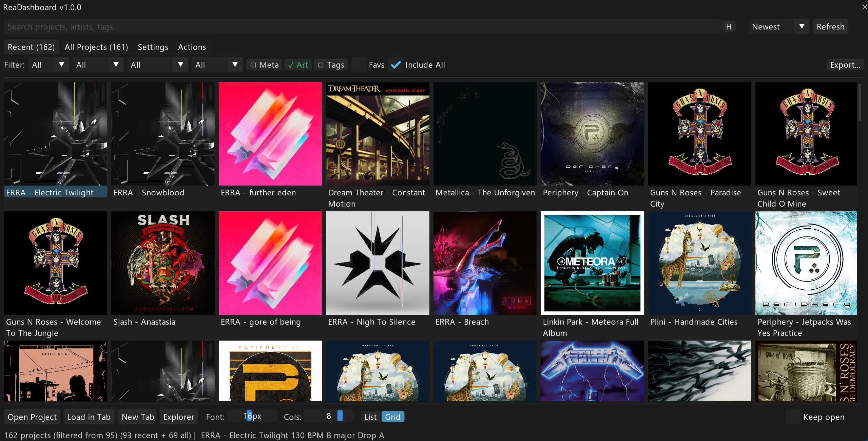Viewport: 868px width, 441px height.
Task: Toggle the Meta display option
Action: (x=264, y=65)
